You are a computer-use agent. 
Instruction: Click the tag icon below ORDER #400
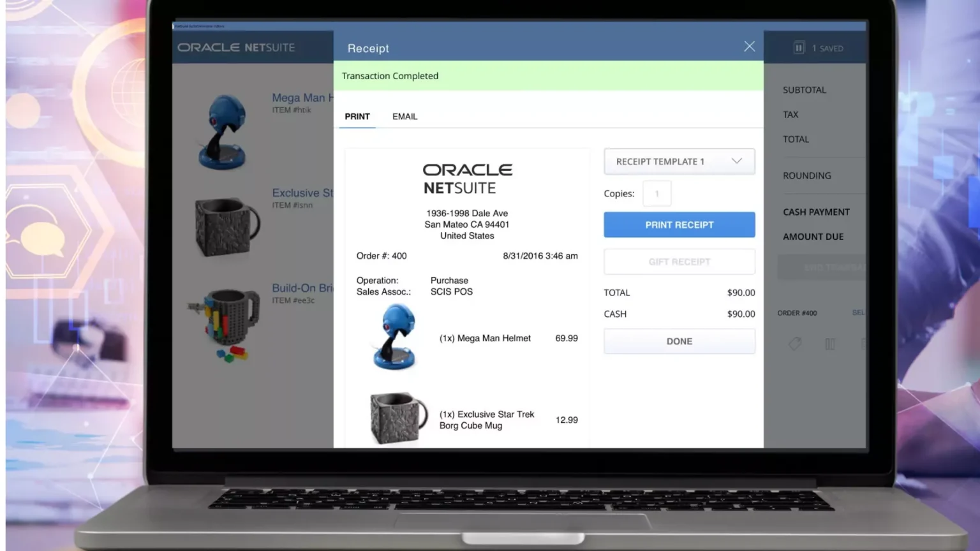795,344
